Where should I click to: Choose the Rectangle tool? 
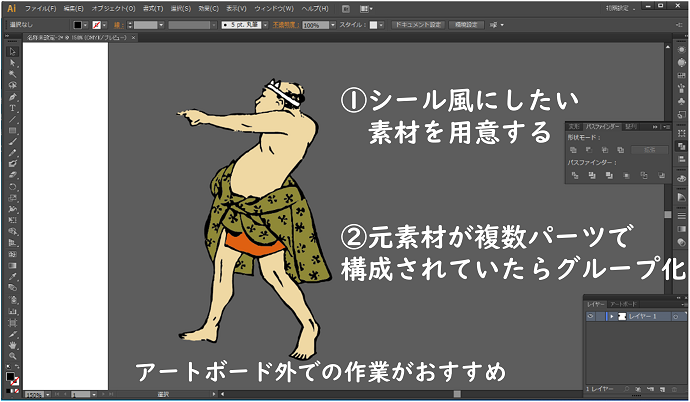pos(12,131)
